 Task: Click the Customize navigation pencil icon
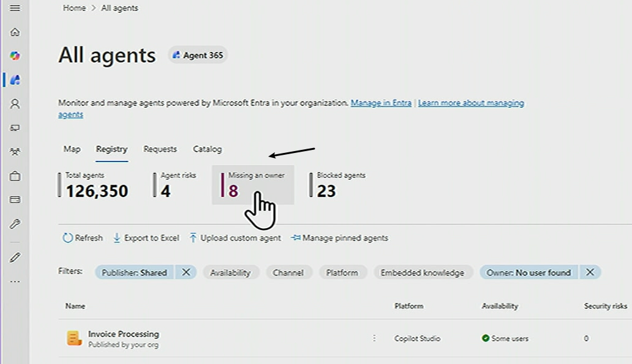click(x=15, y=258)
